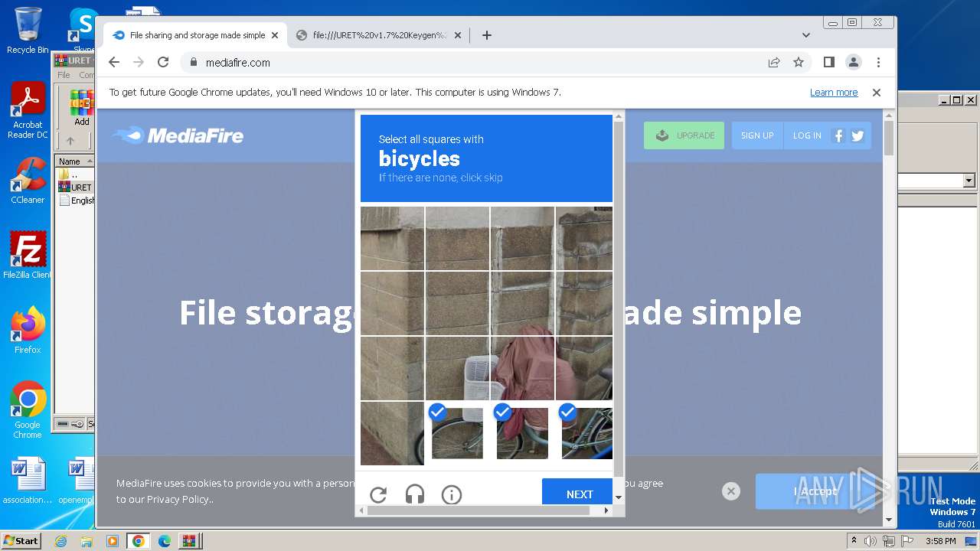Focus the mediafire.com address bar
The height and width of the screenshot is (551, 980).
(475, 62)
